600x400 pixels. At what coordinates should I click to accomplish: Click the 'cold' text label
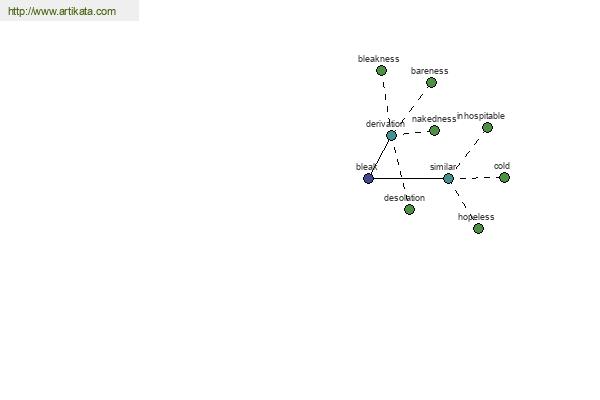pos(502,166)
